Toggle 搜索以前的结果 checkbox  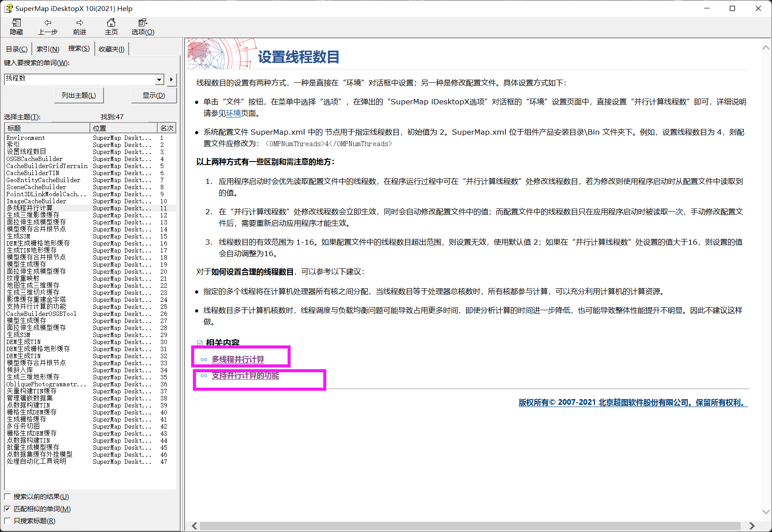[7, 497]
